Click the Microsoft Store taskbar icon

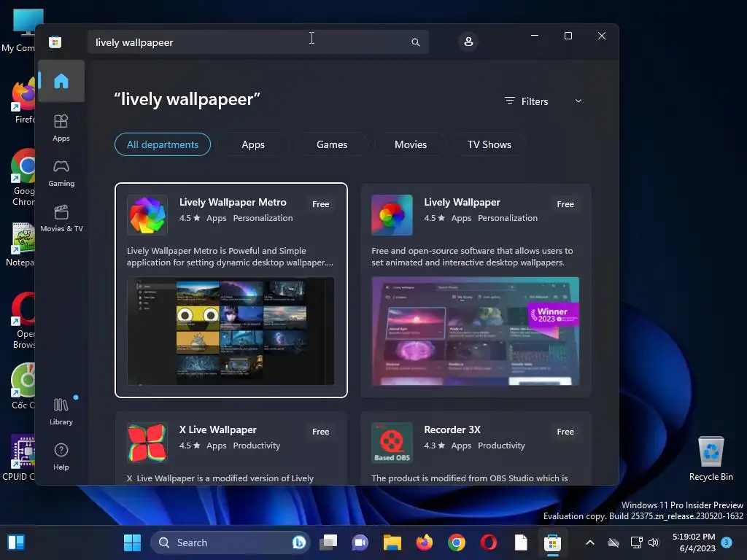click(x=553, y=542)
